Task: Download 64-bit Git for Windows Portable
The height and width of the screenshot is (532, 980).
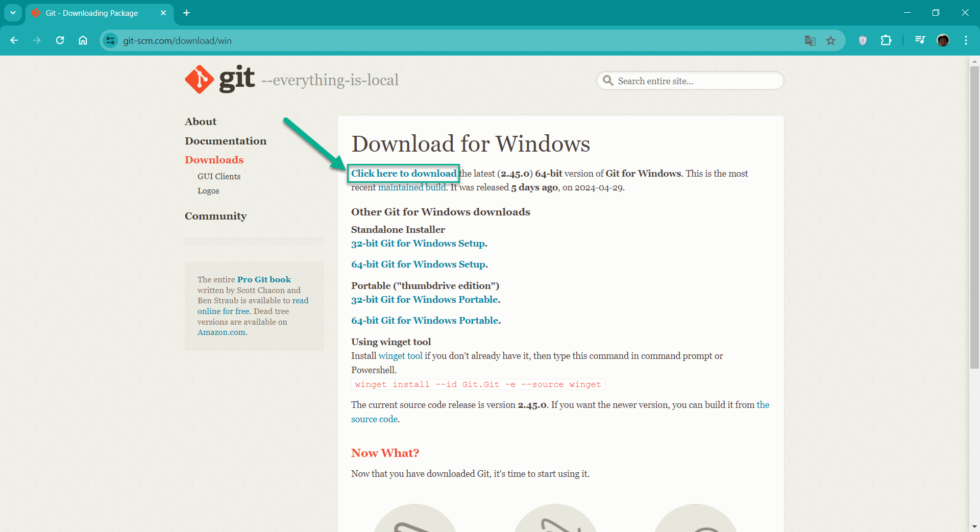Action: pos(425,321)
